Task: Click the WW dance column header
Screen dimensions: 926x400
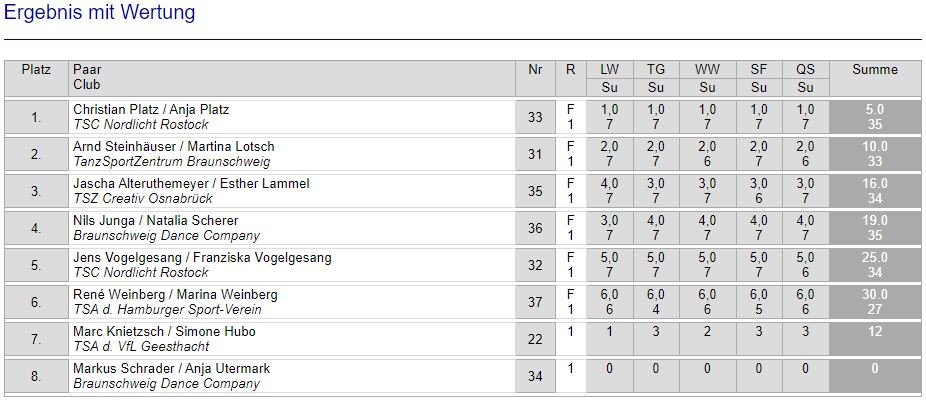Action: [707, 70]
